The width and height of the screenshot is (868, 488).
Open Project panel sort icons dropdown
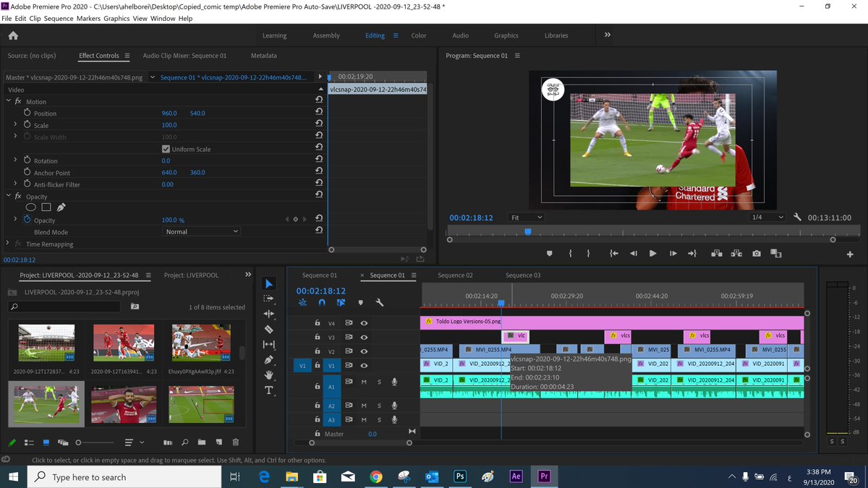click(x=133, y=442)
